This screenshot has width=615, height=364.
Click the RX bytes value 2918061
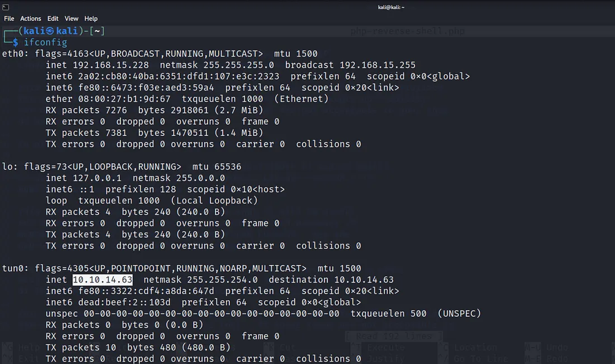pyautogui.click(x=189, y=110)
